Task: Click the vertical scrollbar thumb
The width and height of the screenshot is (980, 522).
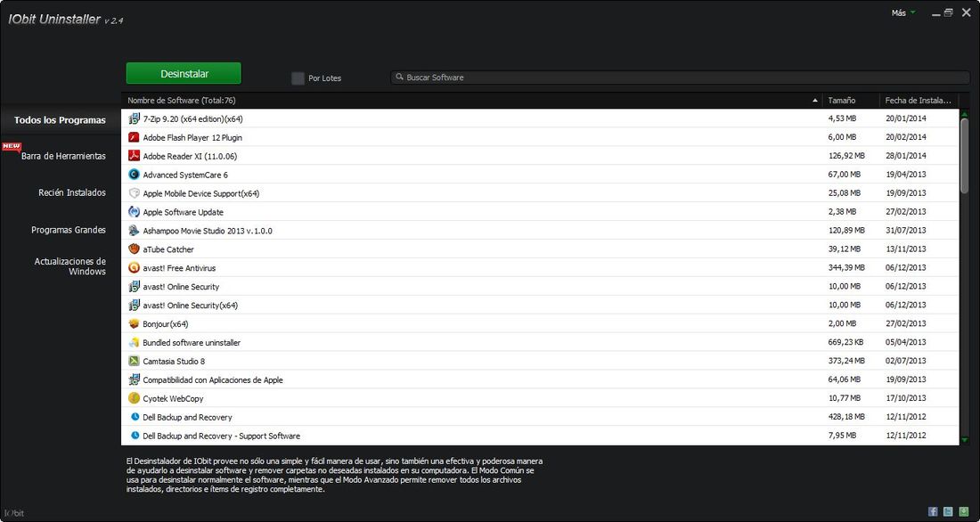Action: pyautogui.click(x=964, y=156)
